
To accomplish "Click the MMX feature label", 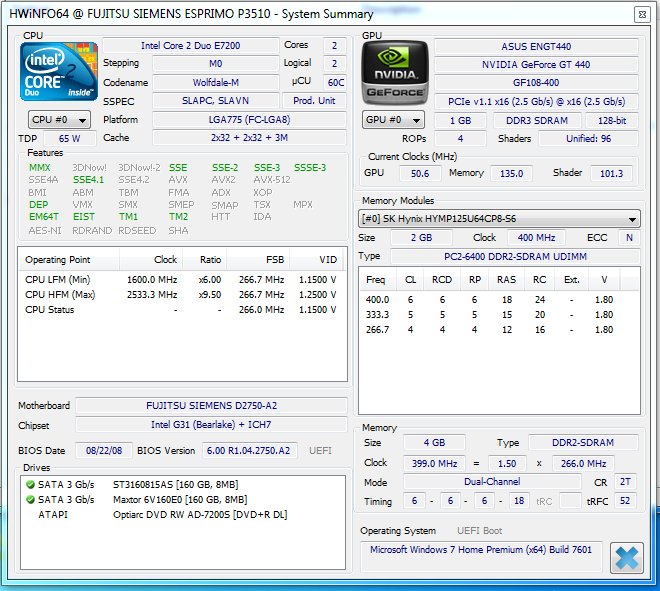I will point(40,168).
